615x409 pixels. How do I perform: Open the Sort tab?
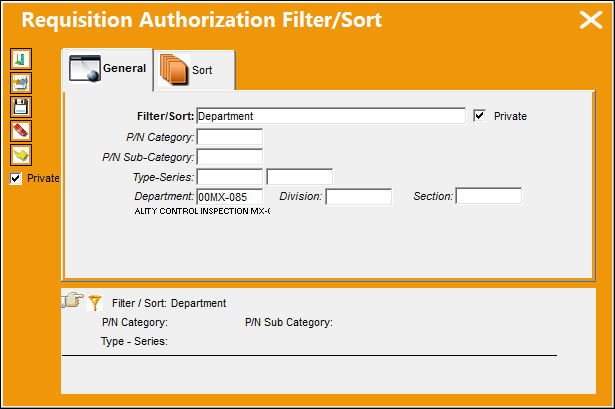[195, 70]
